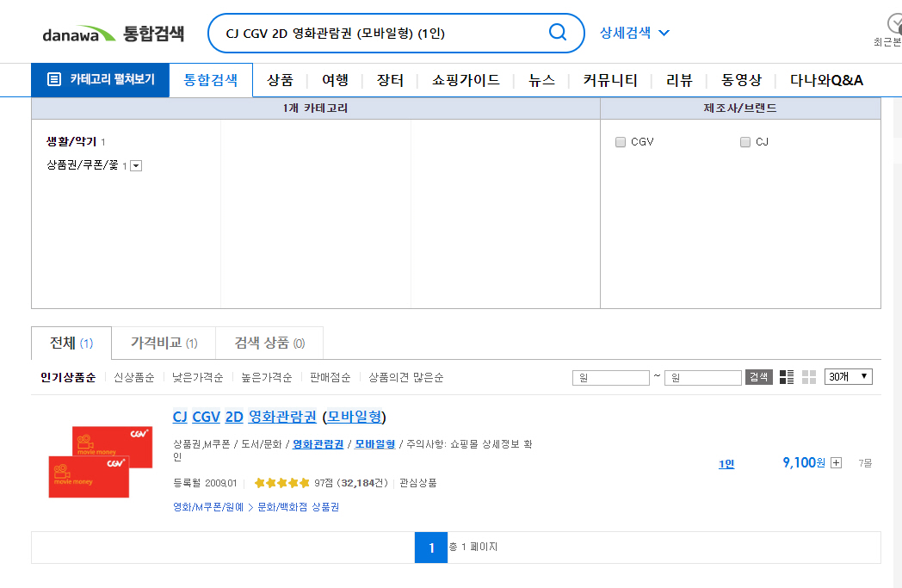
Task: Open the 다나와Q&A menu tab
Action: (x=826, y=80)
